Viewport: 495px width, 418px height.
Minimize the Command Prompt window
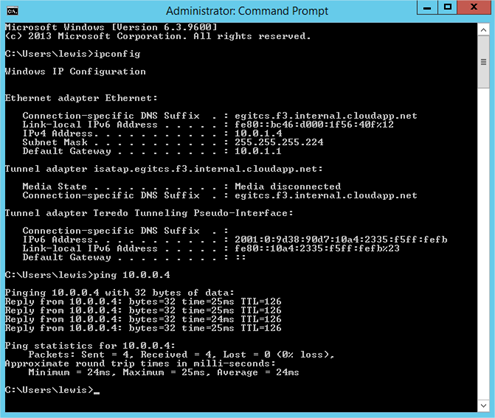(427, 8)
